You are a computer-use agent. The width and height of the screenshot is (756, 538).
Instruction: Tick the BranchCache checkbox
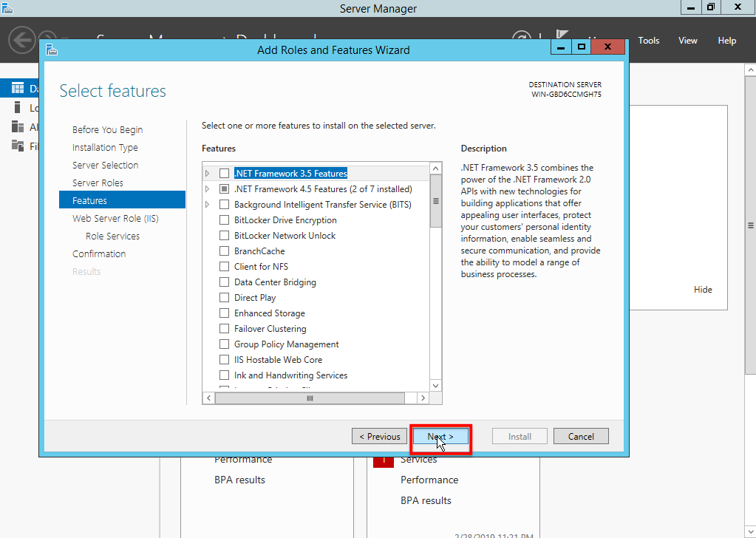(224, 251)
